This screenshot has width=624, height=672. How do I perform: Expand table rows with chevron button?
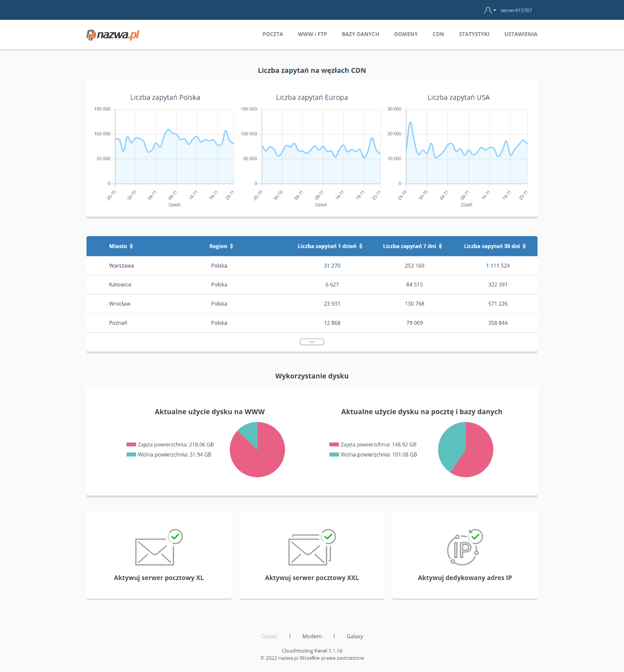[312, 342]
